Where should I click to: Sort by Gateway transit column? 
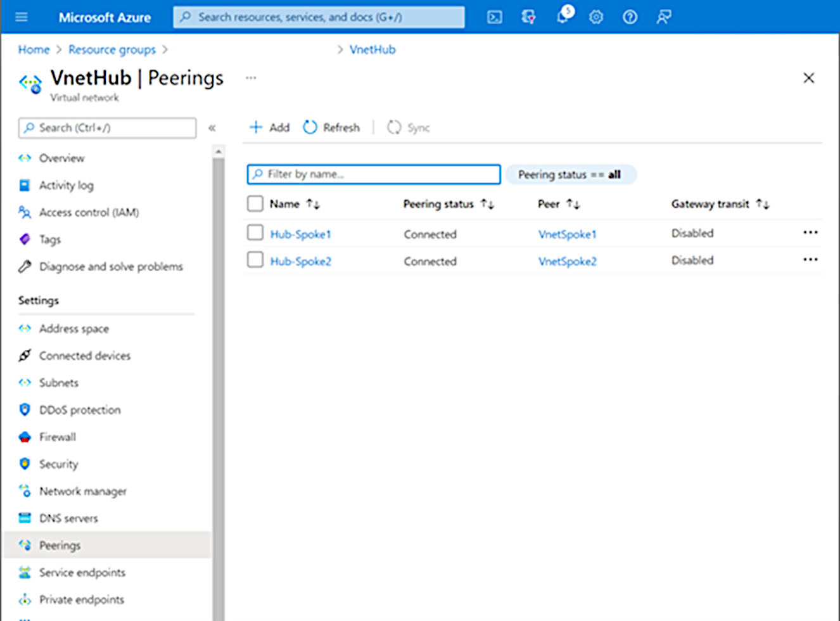click(x=720, y=204)
